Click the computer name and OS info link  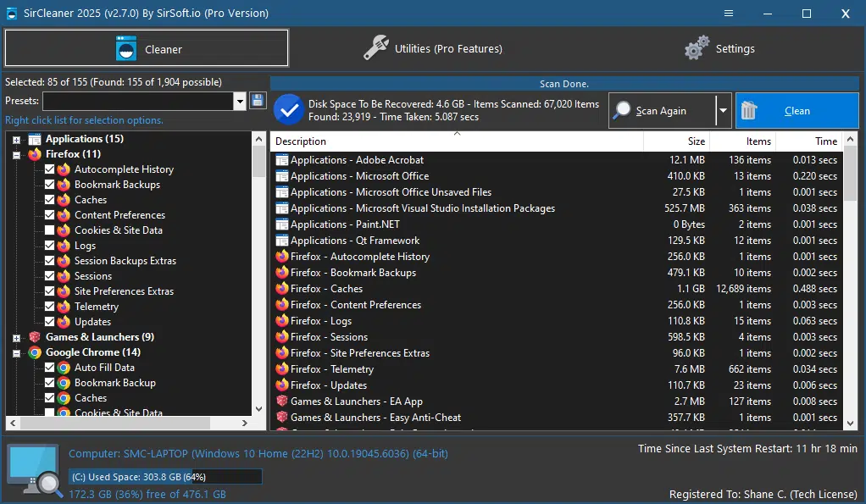(x=258, y=454)
